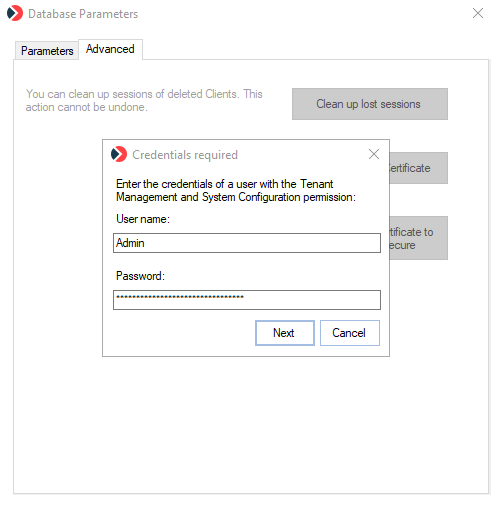Click the tenant management permission instruction text
The image size is (503, 507).
tap(236, 190)
